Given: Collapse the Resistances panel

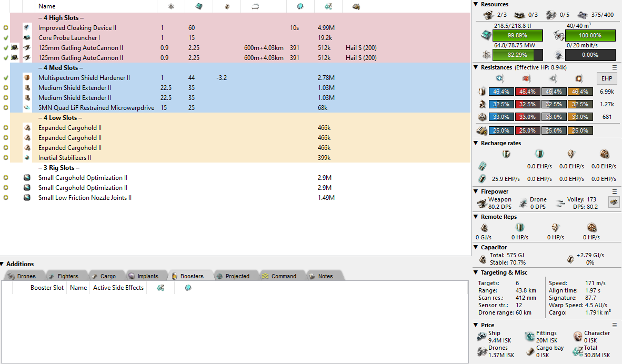Looking at the screenshot, I should click(x=476, y=67).
